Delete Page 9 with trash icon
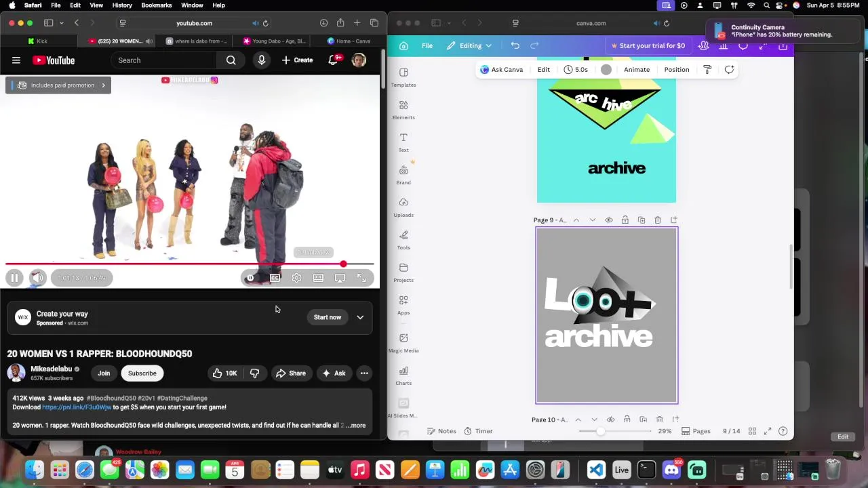The height and width of the screenshot is (488, 868). tap(658, 220)
